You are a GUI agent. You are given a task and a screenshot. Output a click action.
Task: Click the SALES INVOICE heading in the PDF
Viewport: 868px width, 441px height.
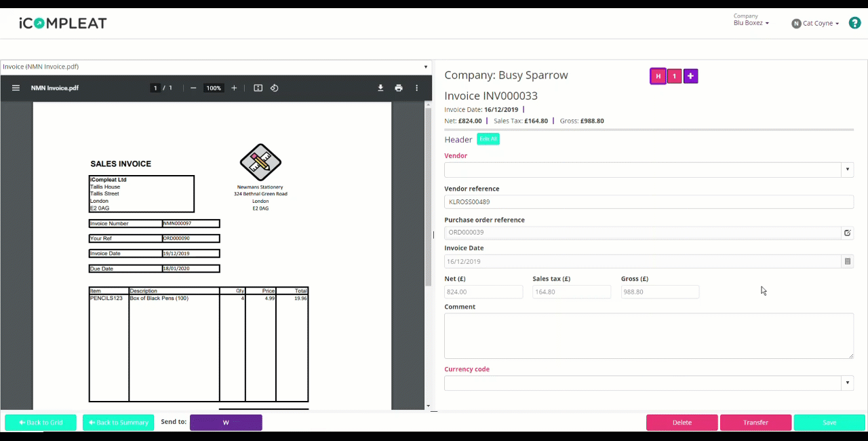coord(121,164)
